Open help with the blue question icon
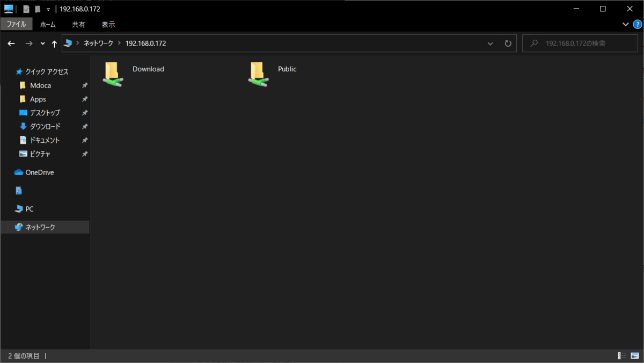The width and height of the screenshot is (644, 363). point(637,24)
